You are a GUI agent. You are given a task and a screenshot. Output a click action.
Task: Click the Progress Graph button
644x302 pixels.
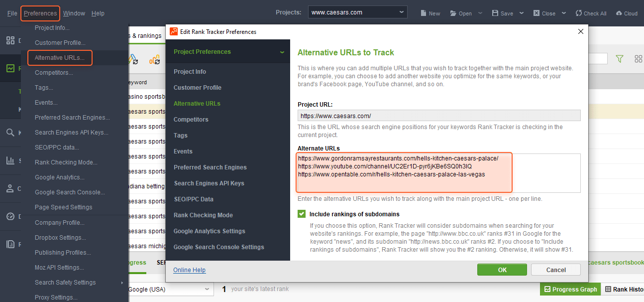[570, 289]
